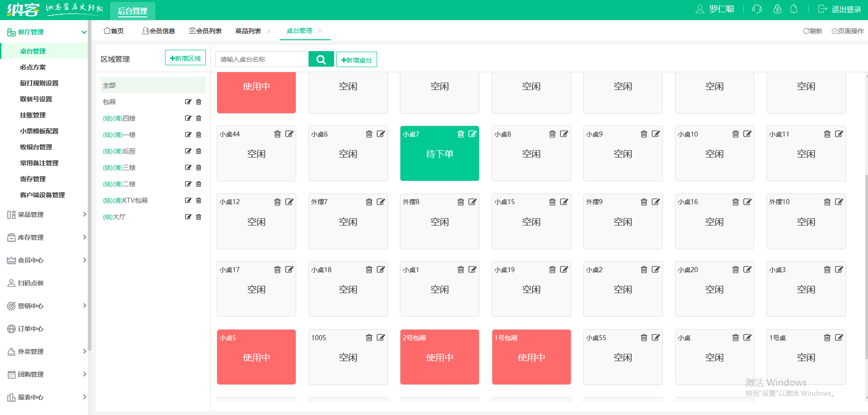Click the 新增桌台 button
The width and height of the screenshot is (868, 415).
[357, 59]
